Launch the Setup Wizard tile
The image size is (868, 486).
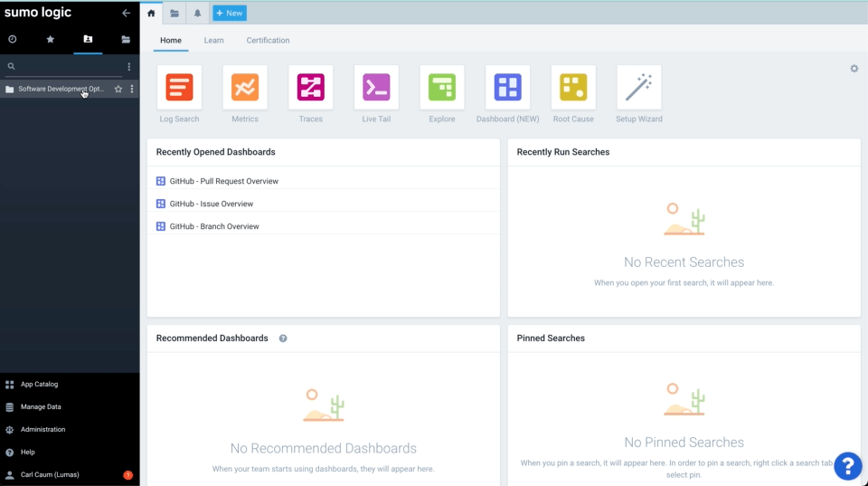point(639,88)
